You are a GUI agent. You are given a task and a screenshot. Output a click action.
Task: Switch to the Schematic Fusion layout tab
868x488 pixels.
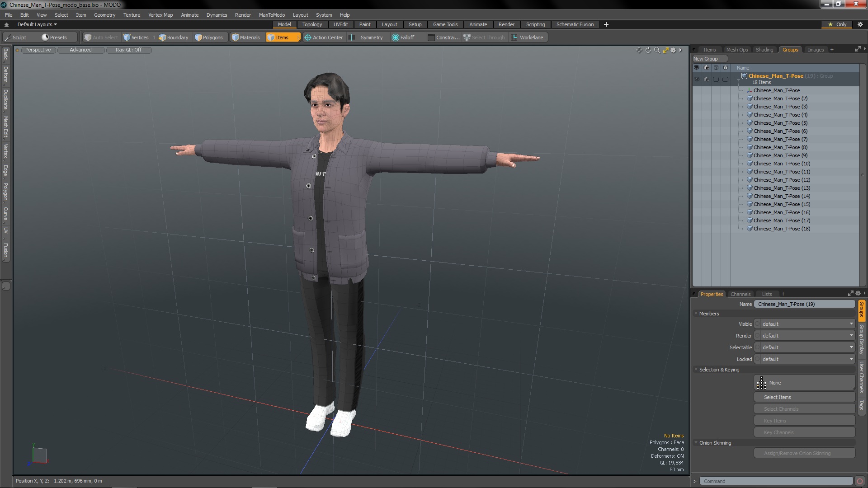pos(575,24)
